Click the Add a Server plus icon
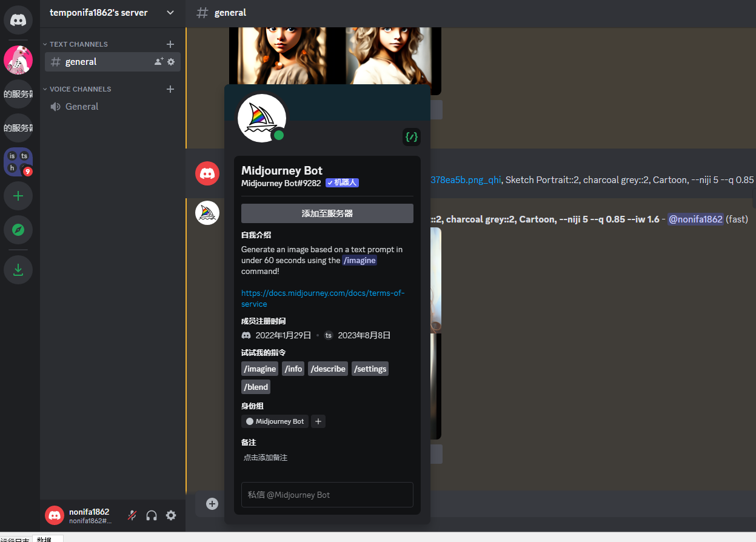The width and height of the screenshot is (756, 542). (x=18, y=196)
